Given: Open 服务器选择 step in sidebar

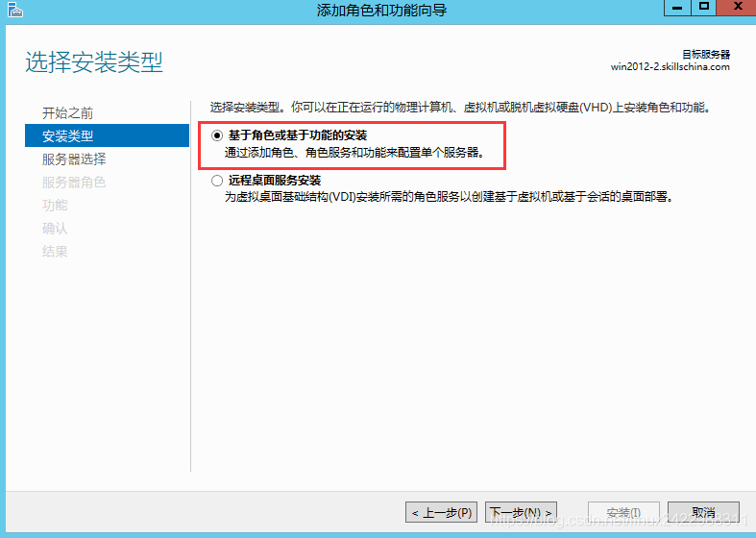Looking at the screenshot, I should [74, 159].
